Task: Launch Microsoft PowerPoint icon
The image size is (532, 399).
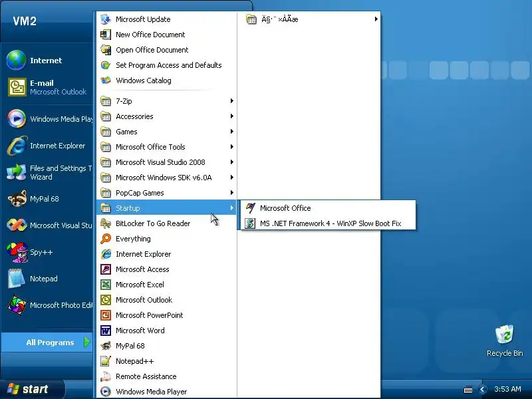Action: [x=106, y=315]
